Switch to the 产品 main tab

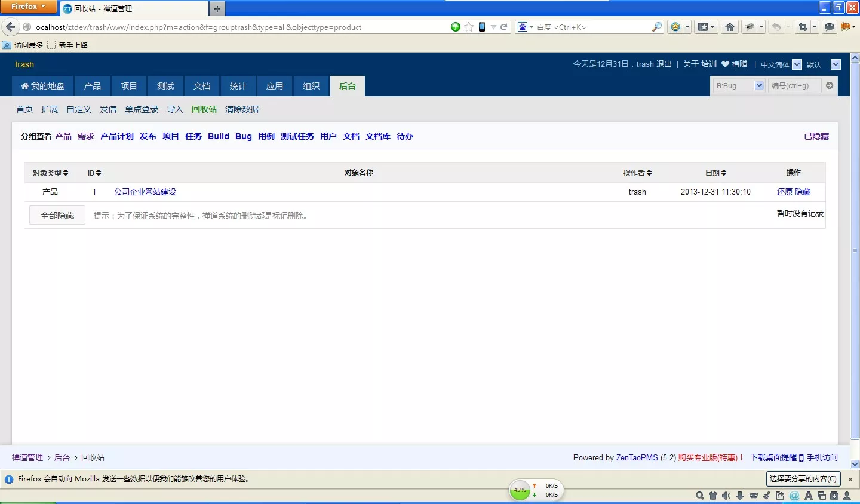(93, 86)
